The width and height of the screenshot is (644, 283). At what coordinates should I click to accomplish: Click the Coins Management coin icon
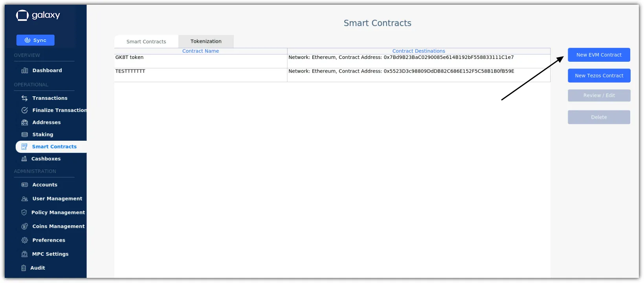coord(25,226)
